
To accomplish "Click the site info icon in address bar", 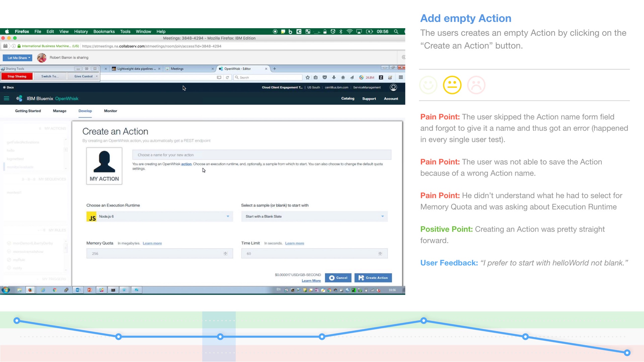I will tap(14, 46).
